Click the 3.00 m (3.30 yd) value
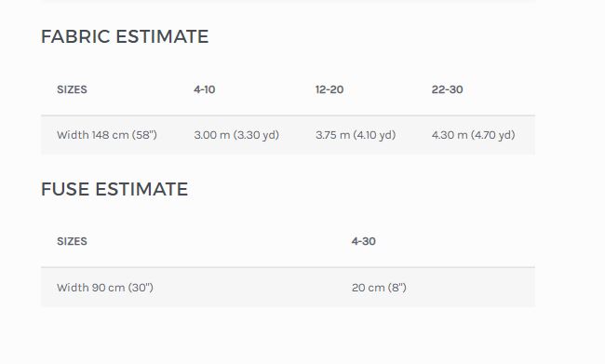The image size is (605, 364). coord(236,135)
